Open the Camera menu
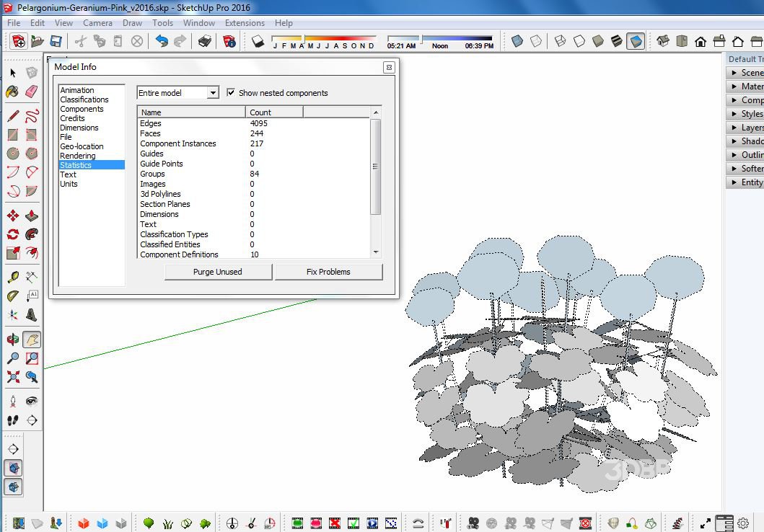Image resolution: width=764 pixels, height=532 pixels. (97, 23)
